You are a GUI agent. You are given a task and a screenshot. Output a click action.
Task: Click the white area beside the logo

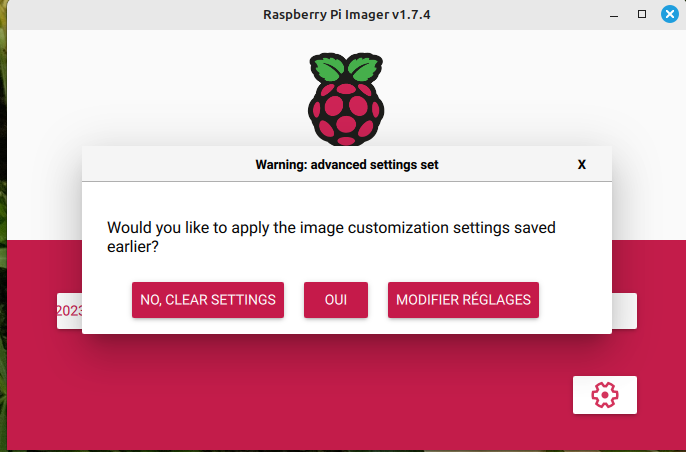tap(500, 90)
